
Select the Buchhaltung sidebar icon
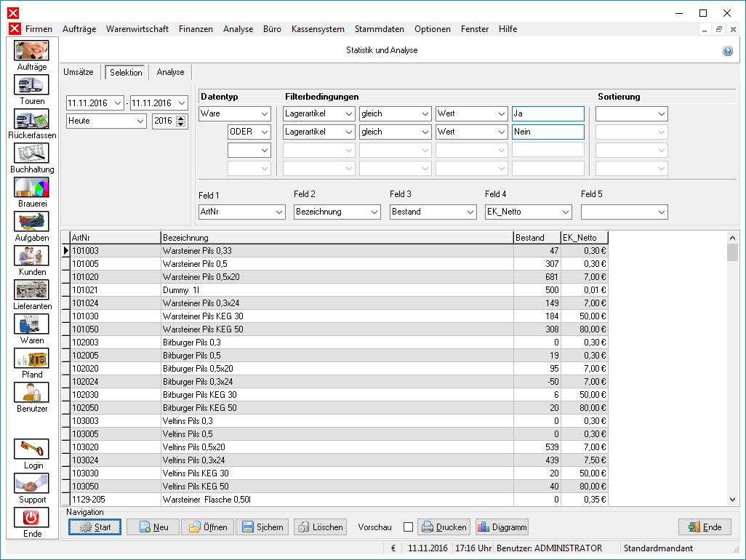click(x=31, y=153)
